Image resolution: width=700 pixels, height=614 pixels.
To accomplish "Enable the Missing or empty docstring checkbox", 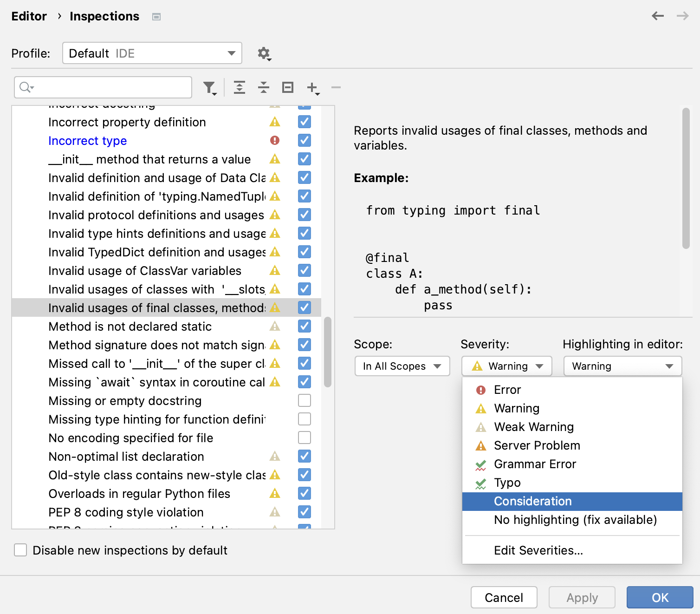I will 305,400.
